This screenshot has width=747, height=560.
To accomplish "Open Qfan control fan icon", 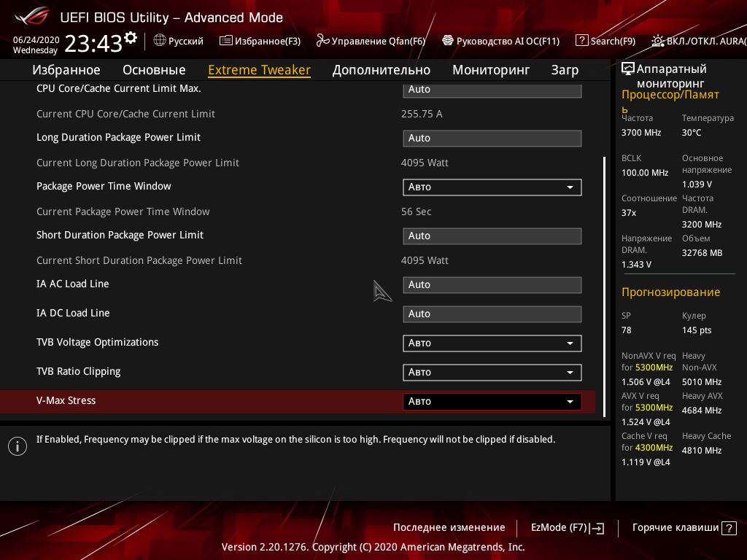I will (x=322, y=41).
